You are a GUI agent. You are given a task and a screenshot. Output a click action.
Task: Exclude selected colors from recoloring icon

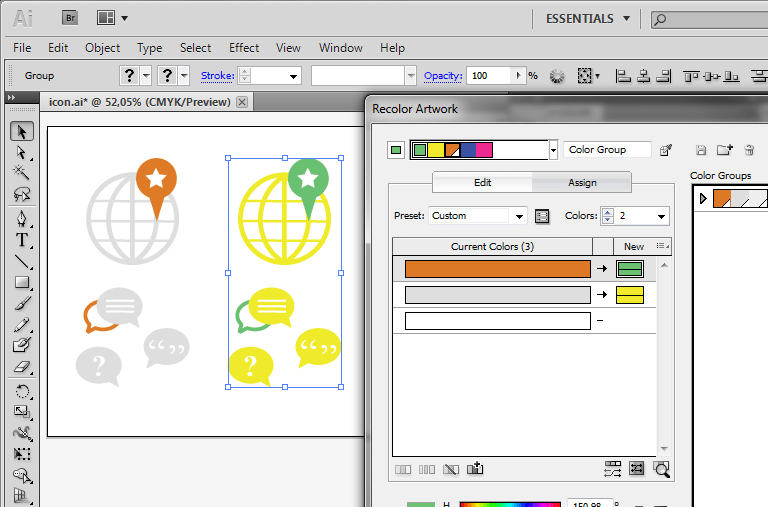[x=451, y=469]
